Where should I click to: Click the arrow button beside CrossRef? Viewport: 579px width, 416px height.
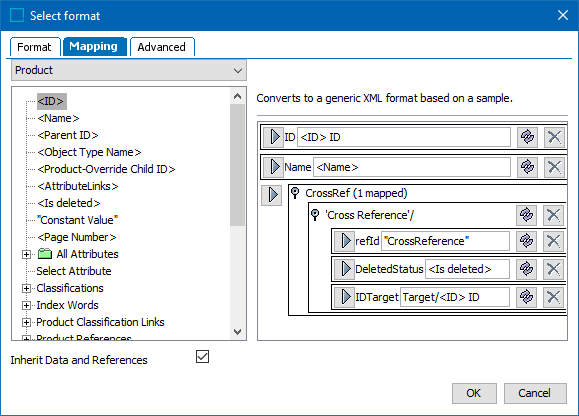[x=272, y=195]
